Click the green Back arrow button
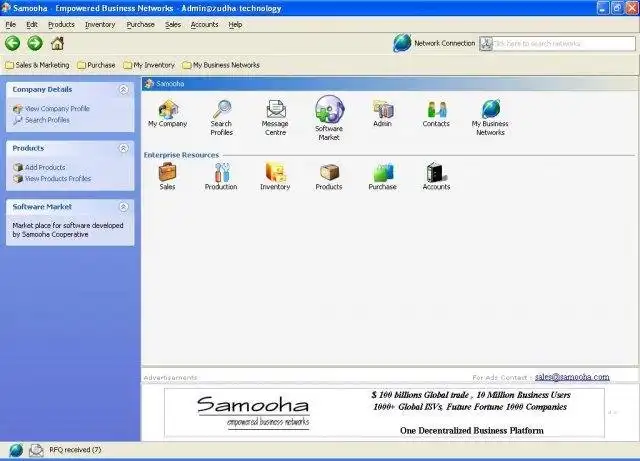Viewport: 640px width, 461px height. [x=13, y=43]
